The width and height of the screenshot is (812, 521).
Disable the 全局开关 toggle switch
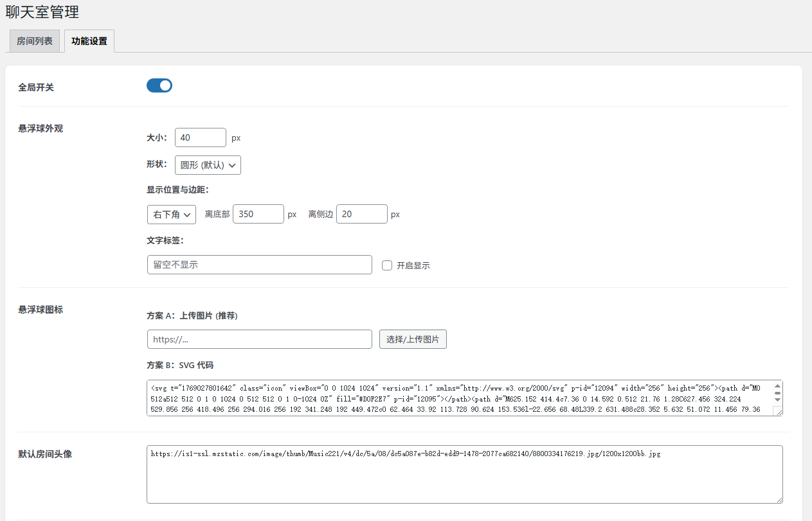[x=159, y=85]
